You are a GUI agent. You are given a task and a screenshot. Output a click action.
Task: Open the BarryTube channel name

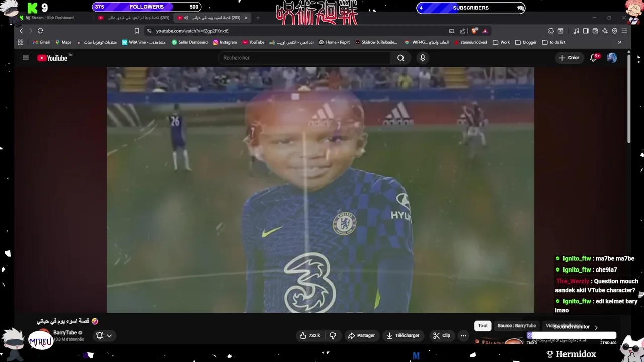[65, 333]
